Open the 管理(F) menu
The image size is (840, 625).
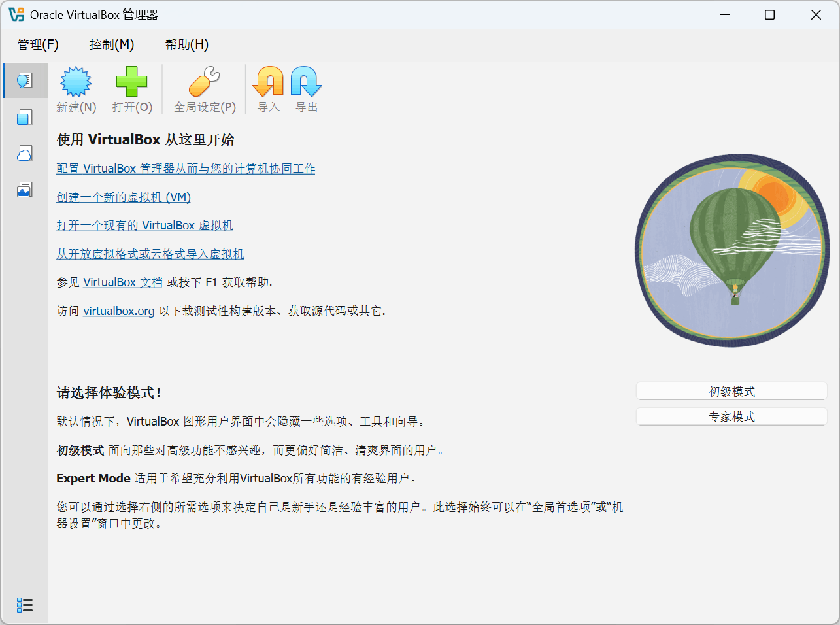[38, 44]
